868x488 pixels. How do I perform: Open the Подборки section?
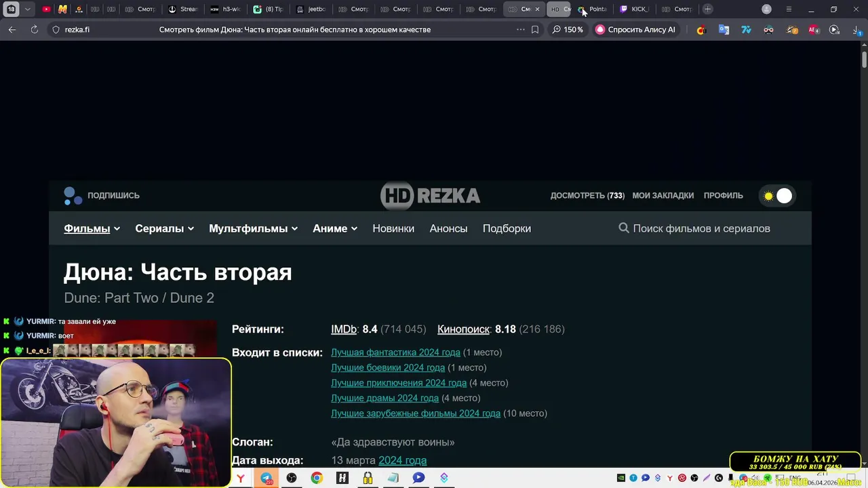click(507, 229)
